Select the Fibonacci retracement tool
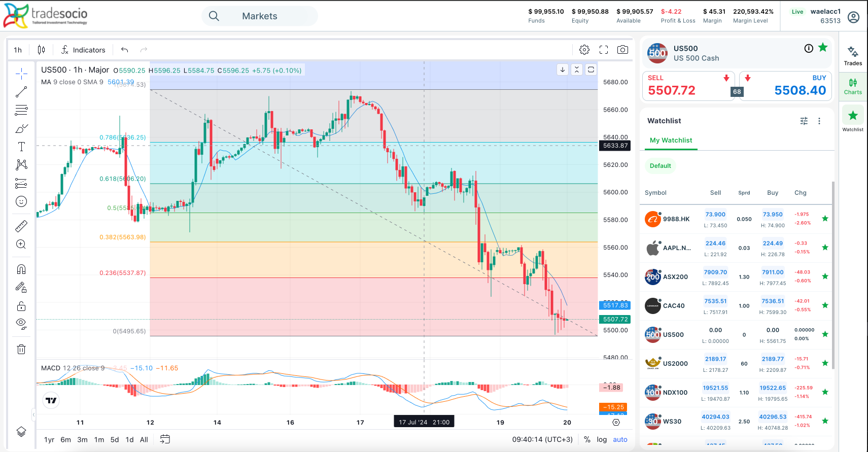Image resolution: width=868 pixels, height=452 pixels. pyautogui.click(x=21, y=110)
